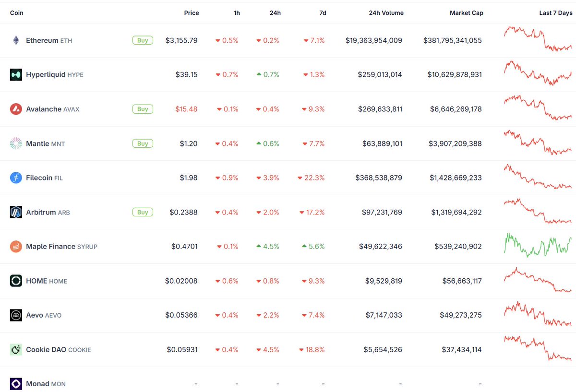Sort by the 7d change header

point(323,13)
